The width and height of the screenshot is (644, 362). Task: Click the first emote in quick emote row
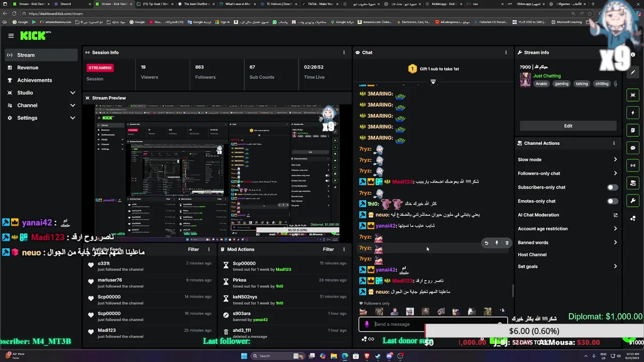click(x=363, y=312)
